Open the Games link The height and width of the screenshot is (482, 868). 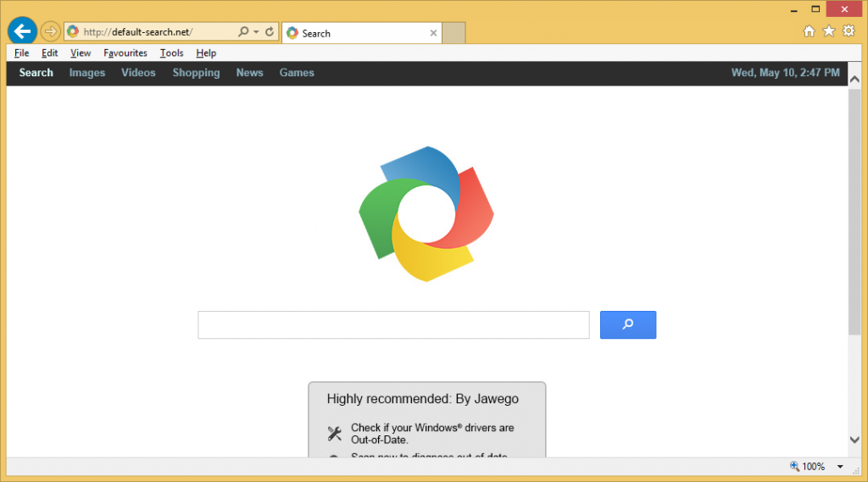(297, 73)
